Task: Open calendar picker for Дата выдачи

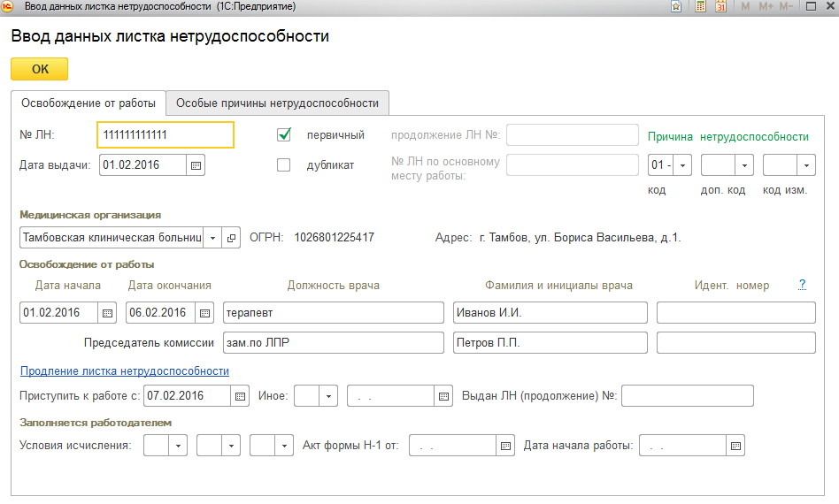Action: (196, 165)
